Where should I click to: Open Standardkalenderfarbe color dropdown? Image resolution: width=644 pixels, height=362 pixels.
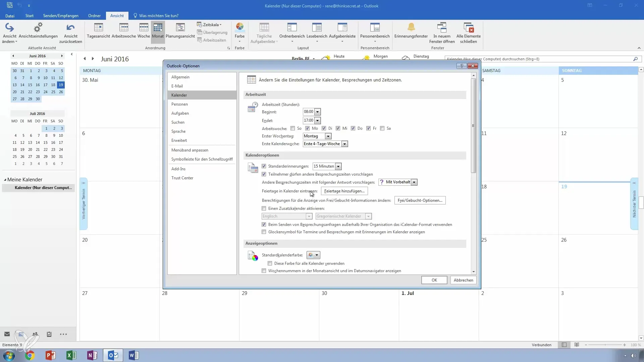(313, 255)
